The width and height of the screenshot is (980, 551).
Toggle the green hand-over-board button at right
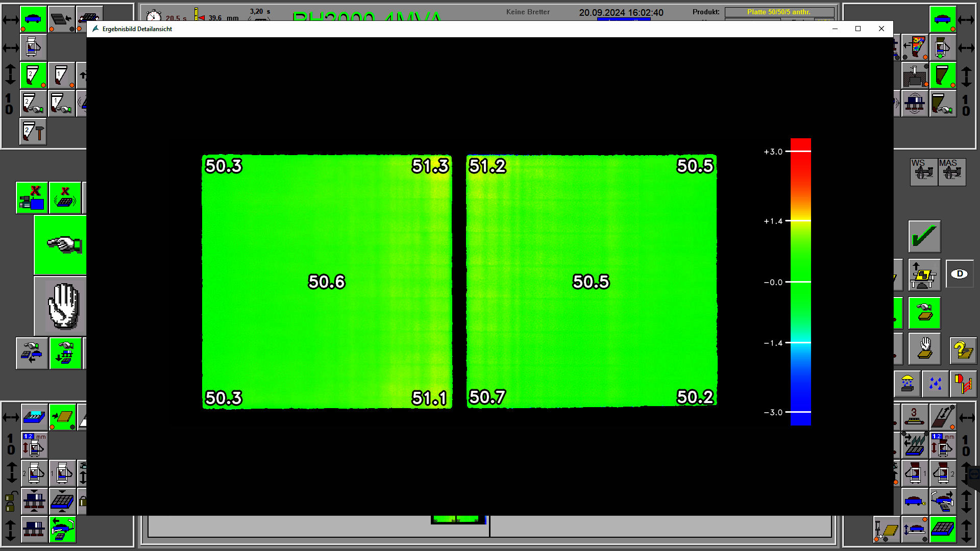[x=924, y=313]
